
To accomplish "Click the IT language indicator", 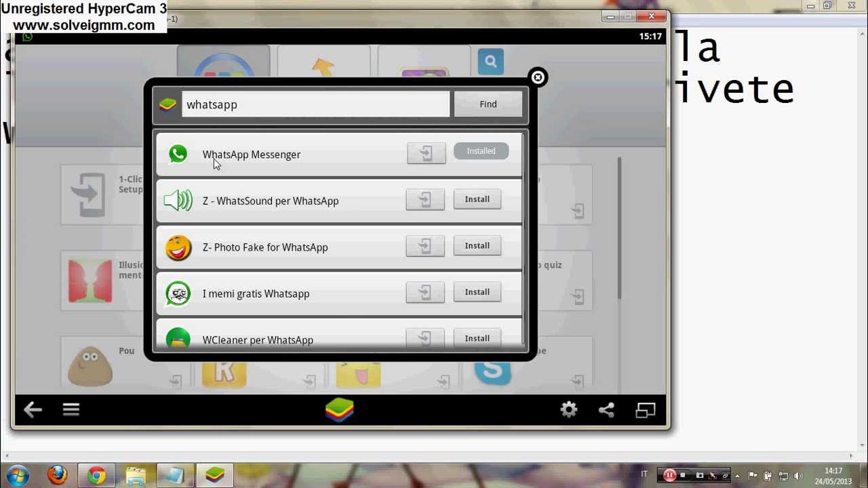I will point(644,474).
